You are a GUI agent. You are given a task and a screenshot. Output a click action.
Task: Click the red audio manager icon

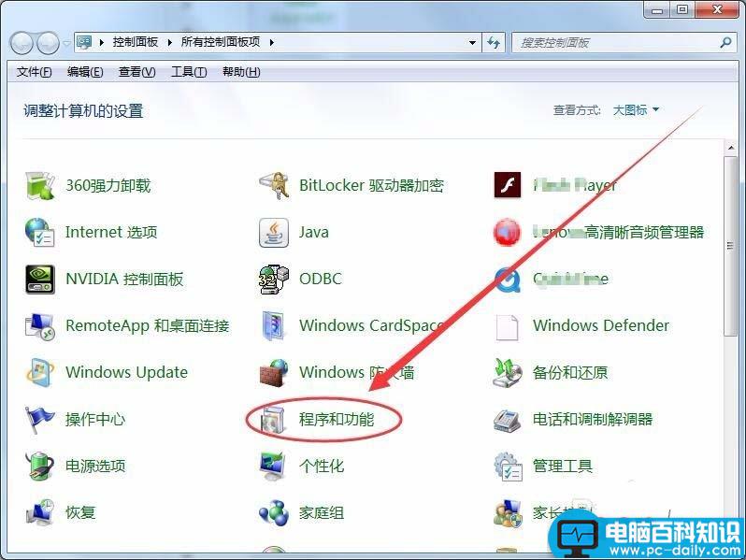click(x=508, y=232)
